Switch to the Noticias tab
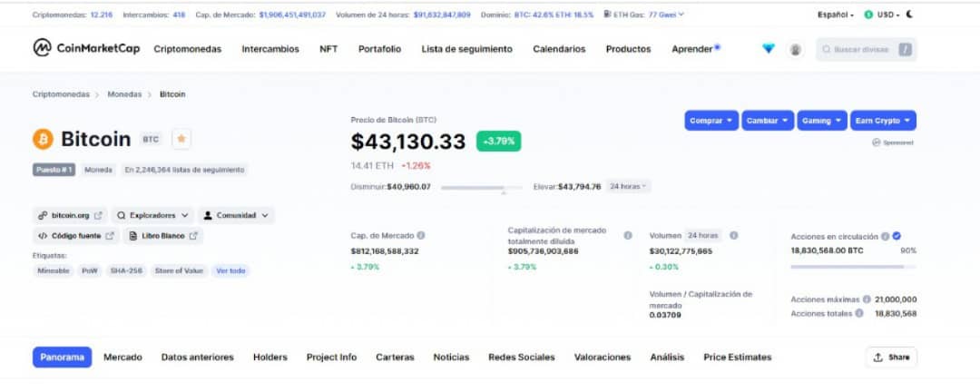Screen dimensions: 980x392 point(451,357)
